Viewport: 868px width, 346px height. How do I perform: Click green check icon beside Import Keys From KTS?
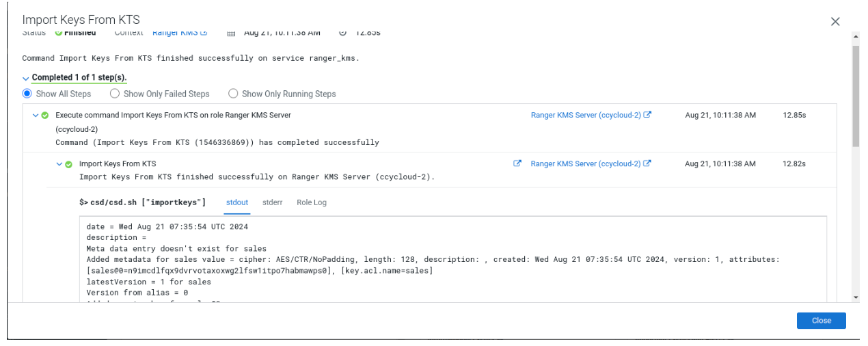69,164
